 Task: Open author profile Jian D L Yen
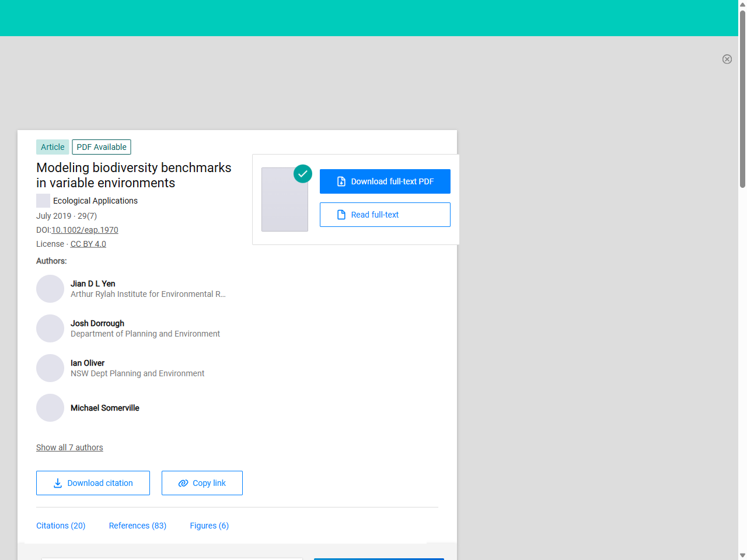coord(93,283)
